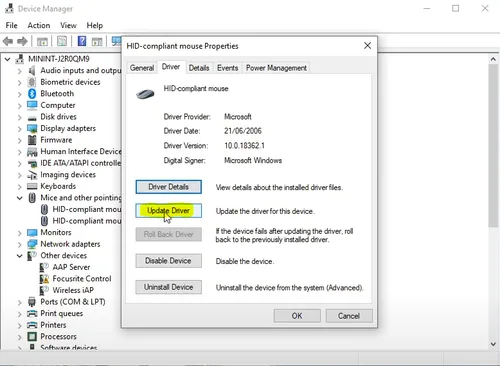Collapse Mice and other pointing devices
Viewport: 500px width, 366px height.
19,198
